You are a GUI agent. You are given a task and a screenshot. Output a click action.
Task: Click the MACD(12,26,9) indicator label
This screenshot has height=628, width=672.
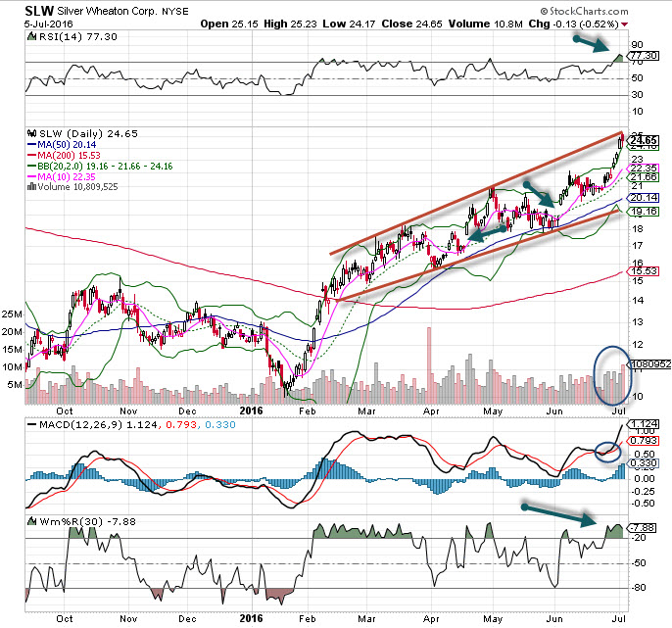pyautogui.click(x=73, y=426)
